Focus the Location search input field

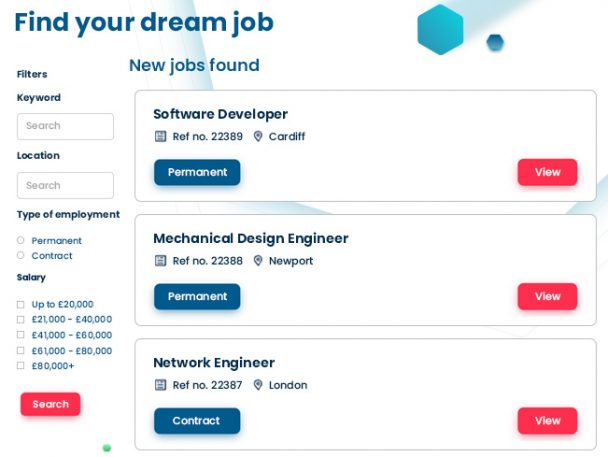[65, 185]
